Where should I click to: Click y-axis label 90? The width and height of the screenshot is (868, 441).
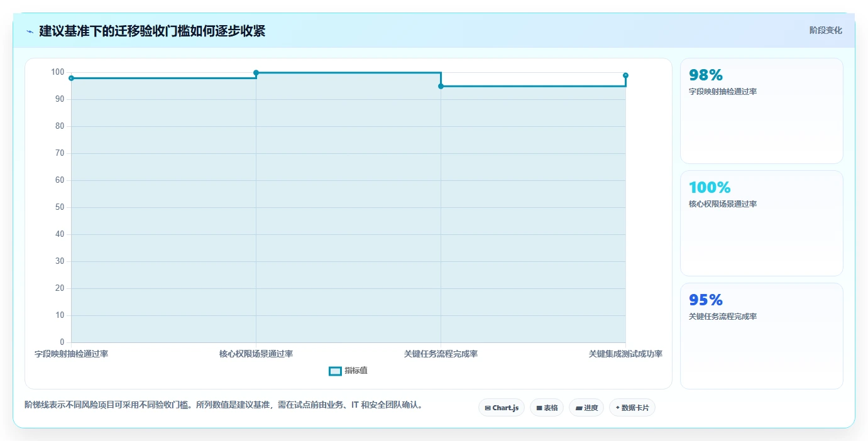[60, 99]
